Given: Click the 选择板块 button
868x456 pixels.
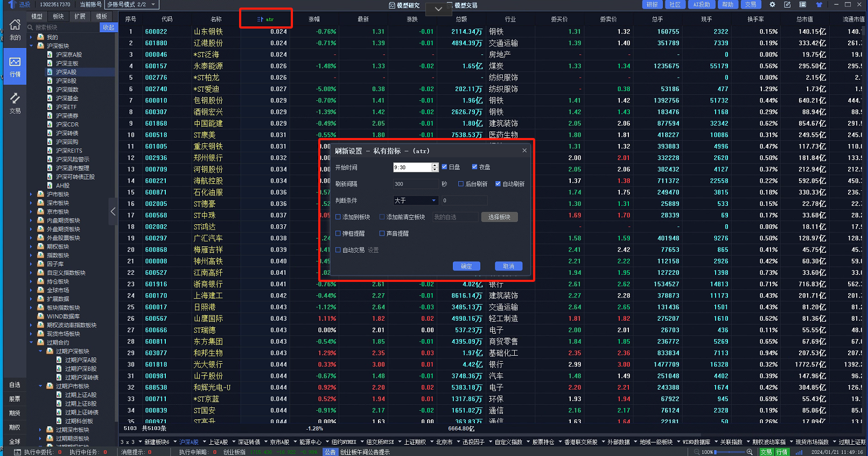Looking at the screenshot, I should [499, 217].
